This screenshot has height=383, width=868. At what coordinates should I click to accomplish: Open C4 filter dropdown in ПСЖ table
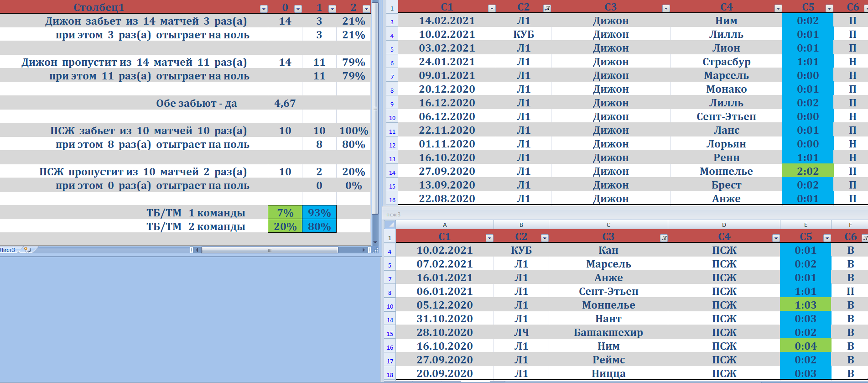pyautogui.click(x=776, y=238)
